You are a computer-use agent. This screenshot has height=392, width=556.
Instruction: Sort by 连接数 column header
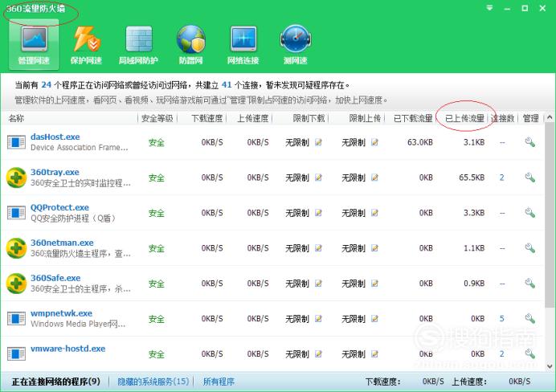click(502, 118)
